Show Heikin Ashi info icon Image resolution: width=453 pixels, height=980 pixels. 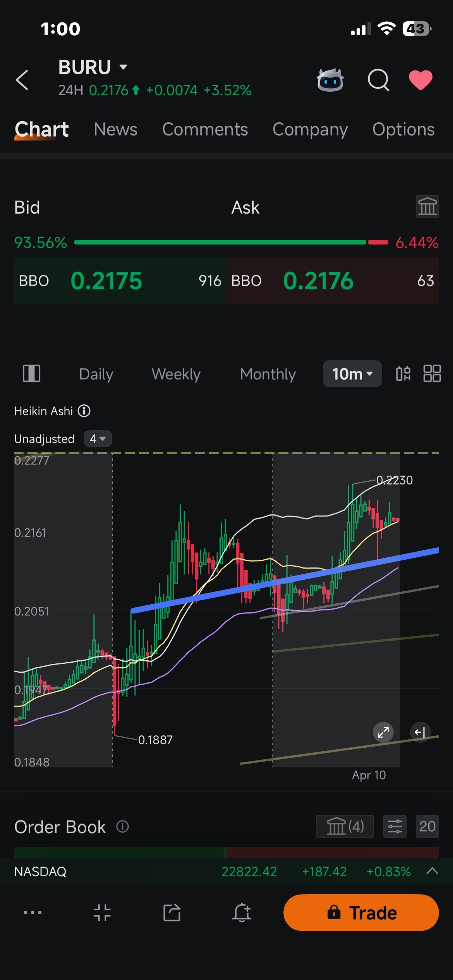[84, 411]
